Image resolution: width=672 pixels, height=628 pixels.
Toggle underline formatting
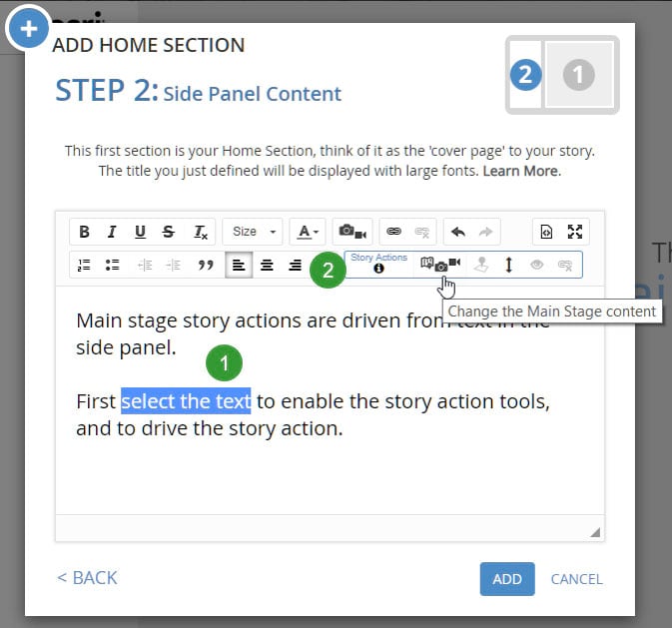tap(140, 232)
